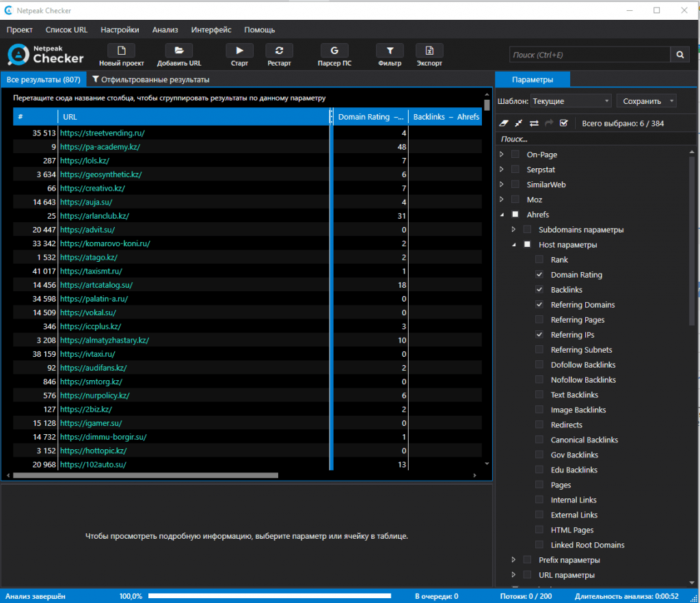Open the Шаблон template dropdown
The image size is (700, 603).
point(571,101)
